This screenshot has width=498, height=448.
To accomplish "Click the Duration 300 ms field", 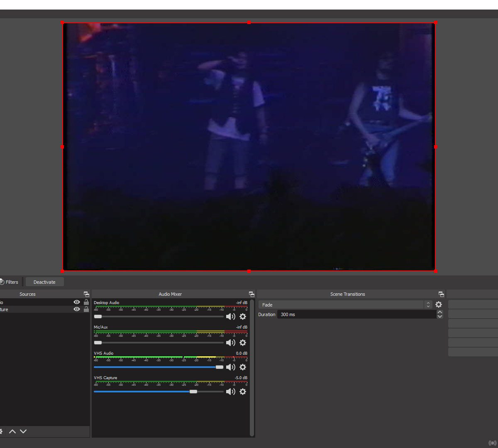I will coord(356,314).
